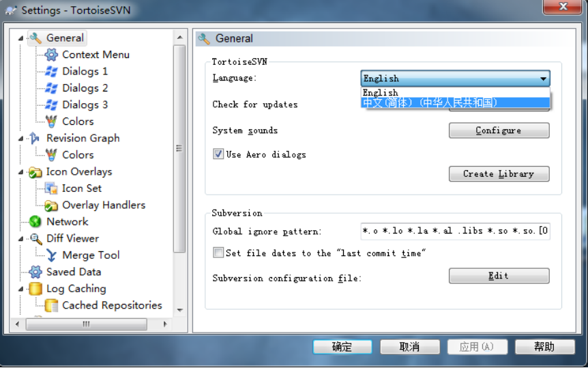Select Context Menu settings page
Image resolution: width=588 pixels, height=368 pixels.
(x=95, y=55)
